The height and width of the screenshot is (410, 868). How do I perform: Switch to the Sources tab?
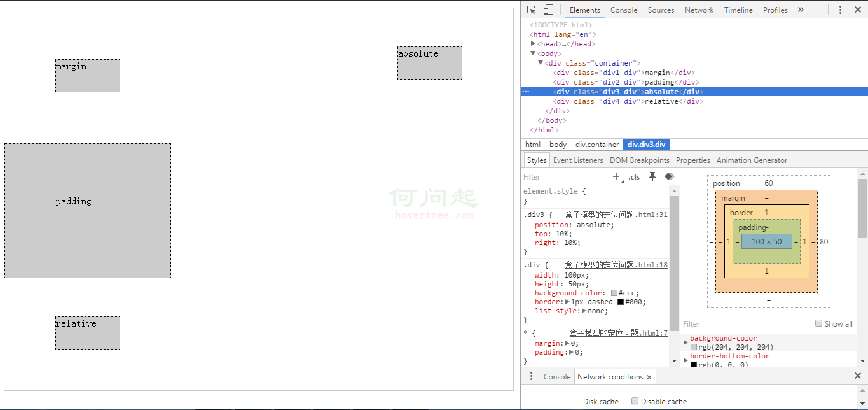[x=661, y=10]
